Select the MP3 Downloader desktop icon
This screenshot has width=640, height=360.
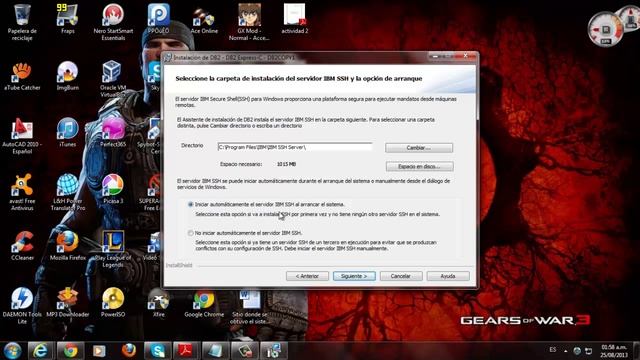[x=68, y=303]
